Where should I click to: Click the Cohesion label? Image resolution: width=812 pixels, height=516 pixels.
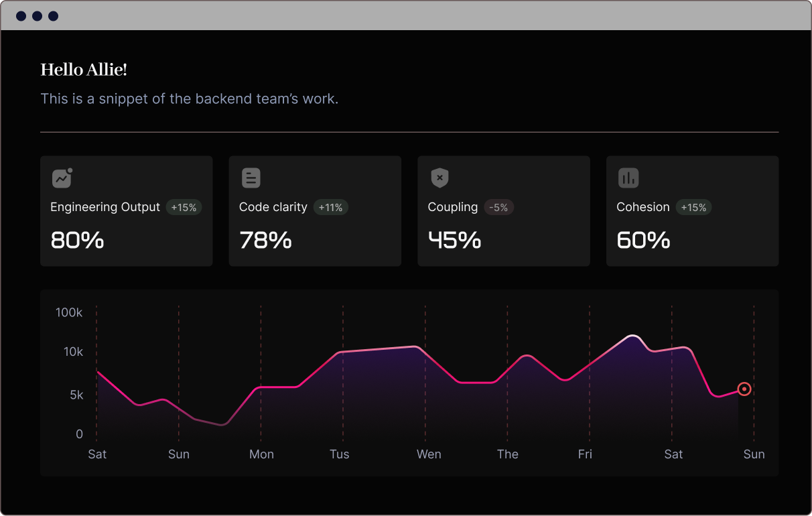643,207
